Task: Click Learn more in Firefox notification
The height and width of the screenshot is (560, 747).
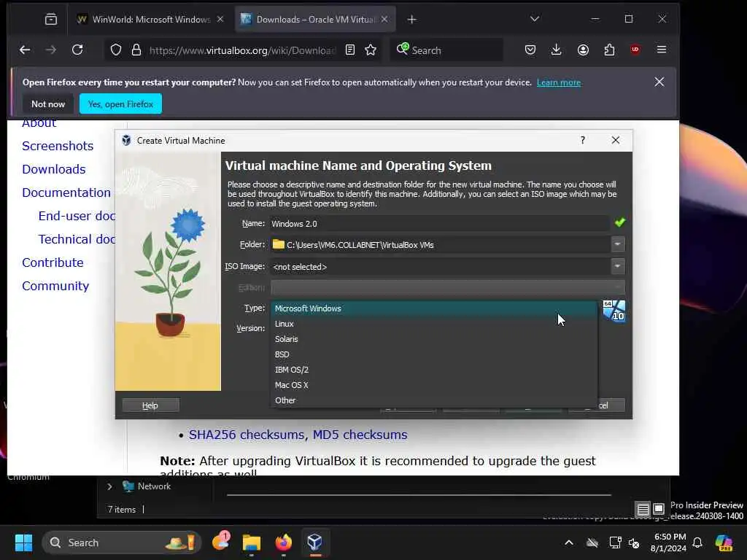Action: [558, 82]
